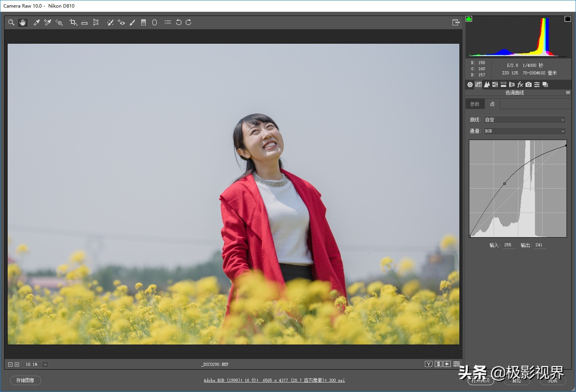Toggle full screen mode icon

(x=456, y=22)
